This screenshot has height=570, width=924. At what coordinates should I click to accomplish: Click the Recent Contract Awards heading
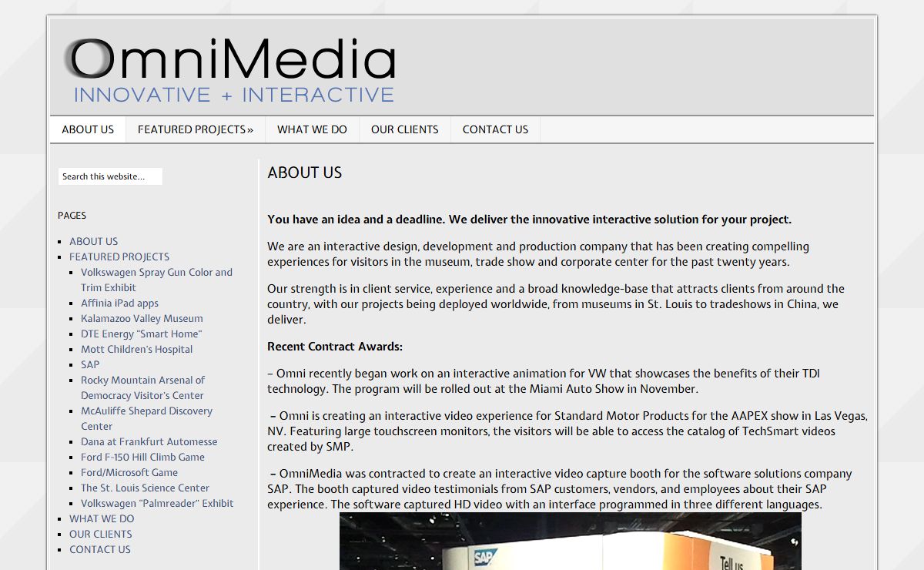pos(335,347)
